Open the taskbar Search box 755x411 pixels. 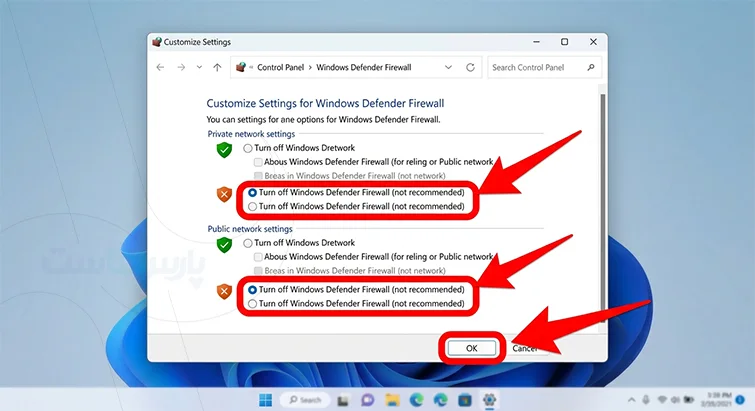pos(305,400)
